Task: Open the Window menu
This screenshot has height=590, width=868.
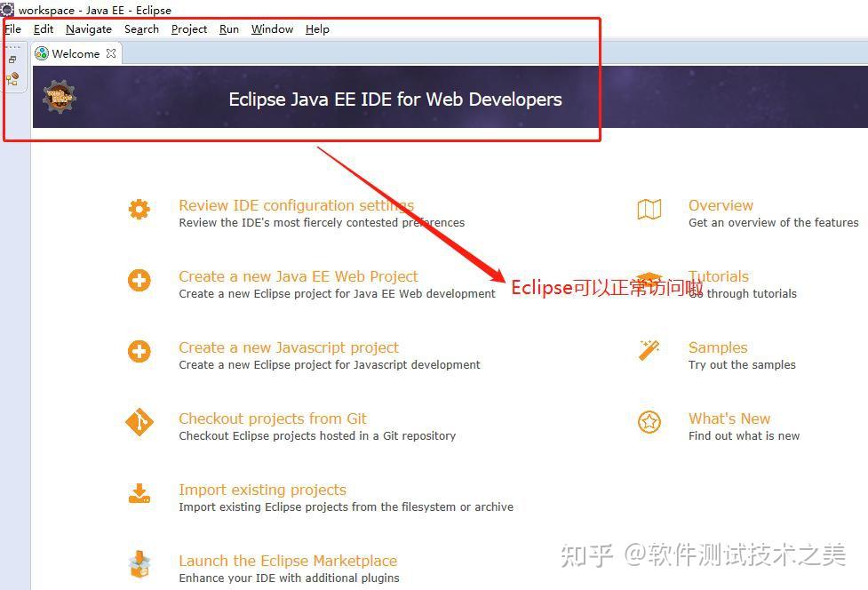Action: point(271,28)
